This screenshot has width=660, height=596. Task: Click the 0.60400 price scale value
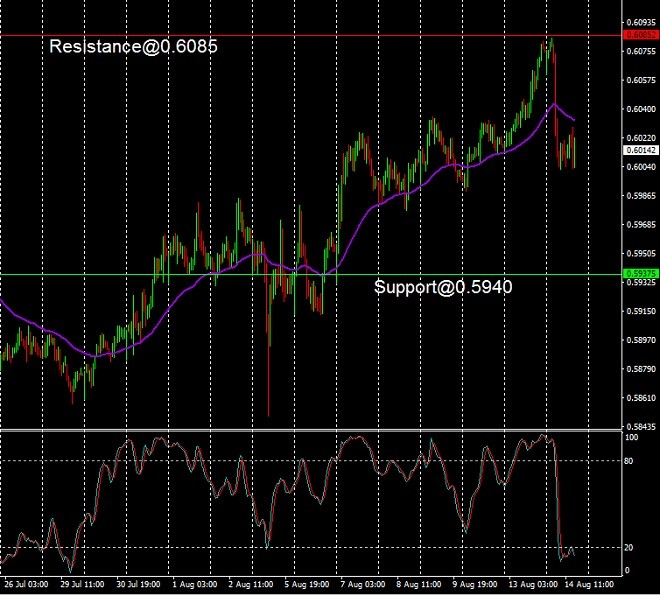(641, 109)
